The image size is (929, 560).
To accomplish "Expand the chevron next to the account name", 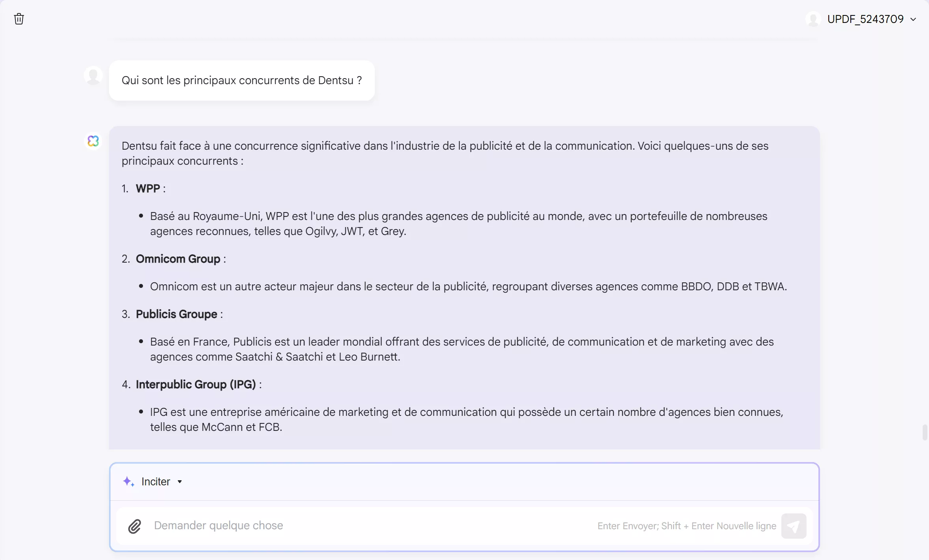I will pos(914,19).
